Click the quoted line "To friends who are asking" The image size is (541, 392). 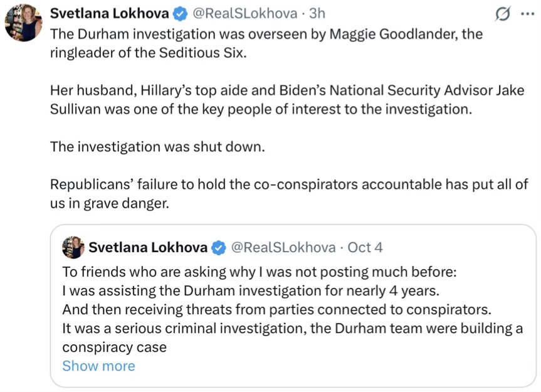pyautogui.click(x=260, y=272)
